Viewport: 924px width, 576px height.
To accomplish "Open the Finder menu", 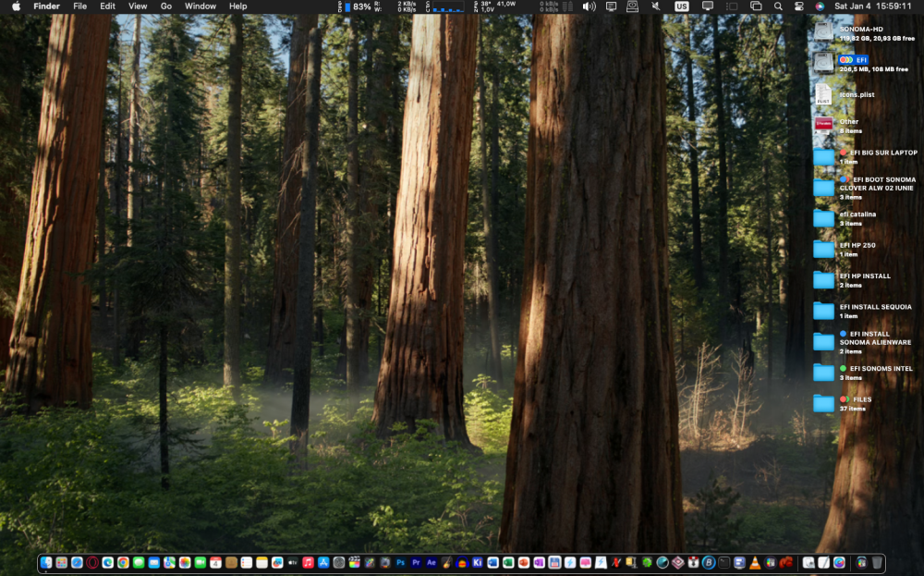I will [46, 6].
